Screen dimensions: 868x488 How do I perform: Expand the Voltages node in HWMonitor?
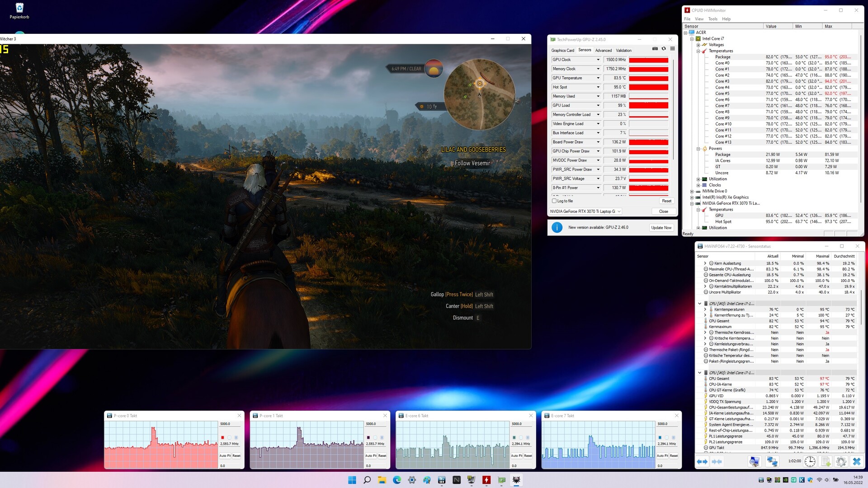698,45
